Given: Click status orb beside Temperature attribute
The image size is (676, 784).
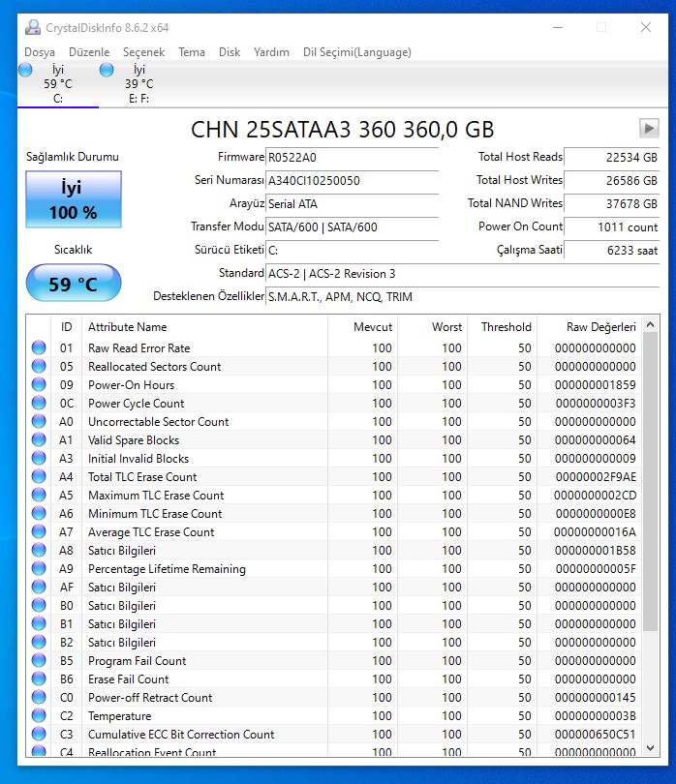Looking at the screenshot, I should 39,716.
